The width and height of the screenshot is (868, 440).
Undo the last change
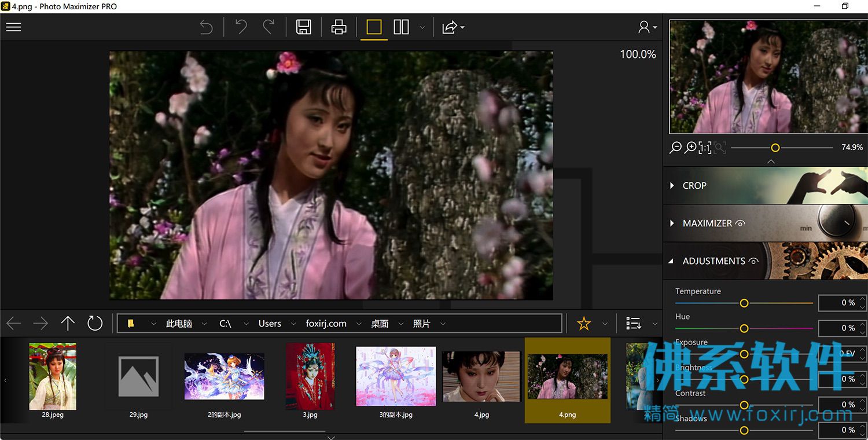[241, 27]
